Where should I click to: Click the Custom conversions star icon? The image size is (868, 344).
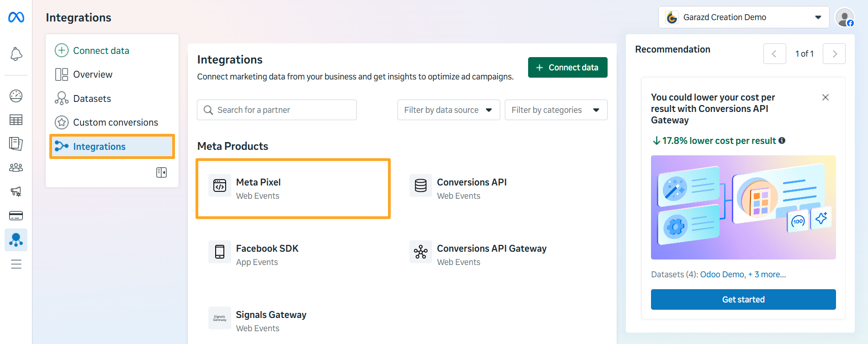click(x=62, y=122)
